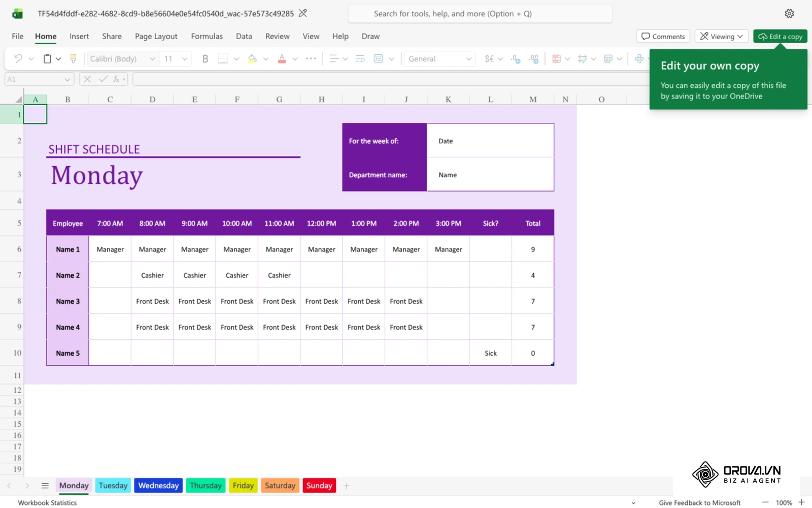
Task: Open the Formulas ribbon tab
Action: [207, 37]
